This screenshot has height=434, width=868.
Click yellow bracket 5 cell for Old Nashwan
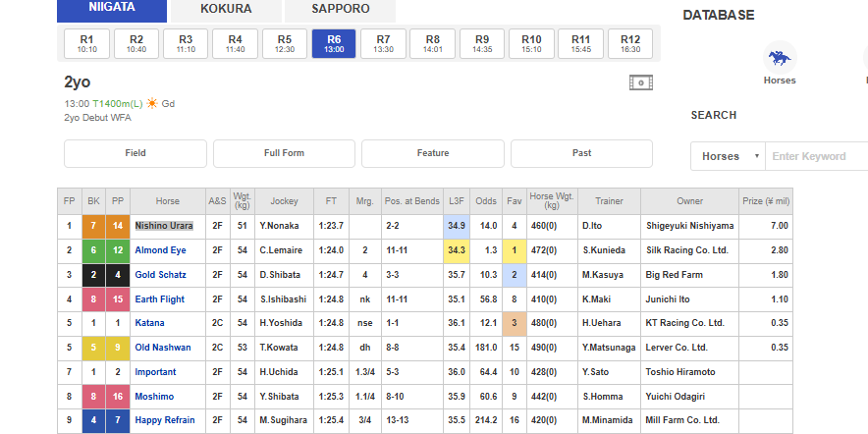coord(93,348)
